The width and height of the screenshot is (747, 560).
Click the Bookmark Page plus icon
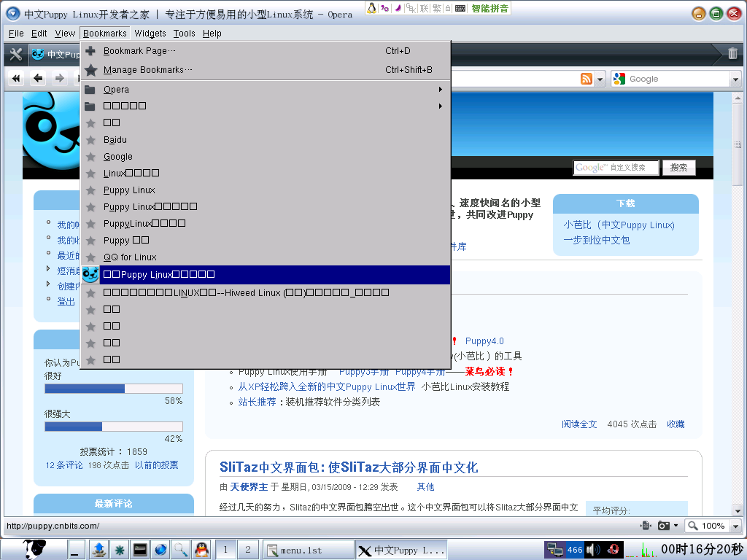coord(90,50)
